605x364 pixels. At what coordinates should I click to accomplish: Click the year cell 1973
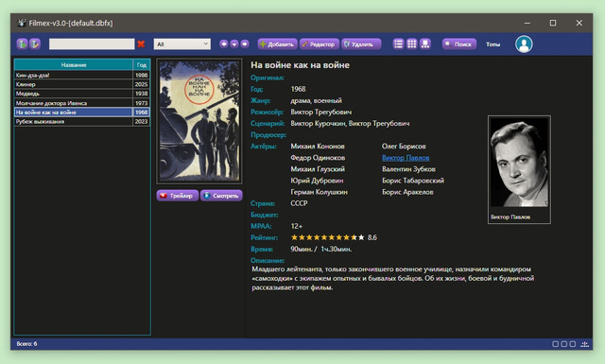pos(142,103)
